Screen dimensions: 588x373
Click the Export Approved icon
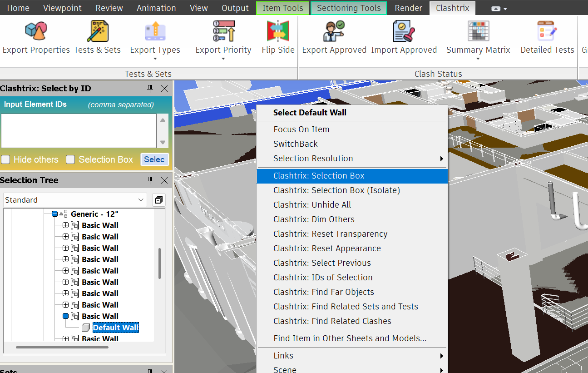click(334, 31)
